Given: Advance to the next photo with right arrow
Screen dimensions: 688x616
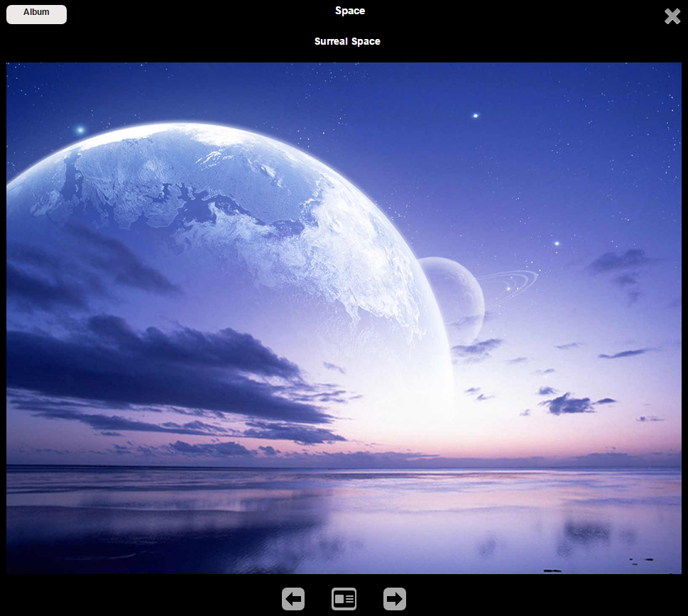Looking at the screenshot, I should [395, 599].
